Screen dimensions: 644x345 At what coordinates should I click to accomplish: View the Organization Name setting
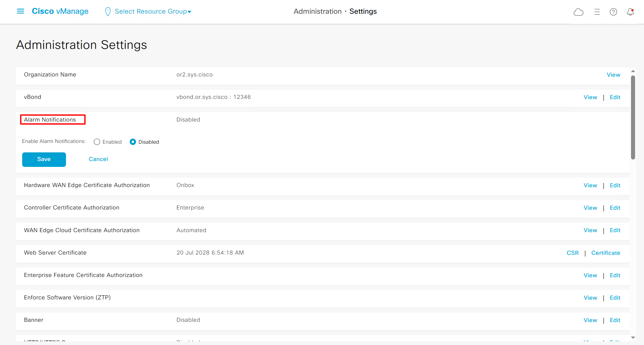tap(613, 75)
